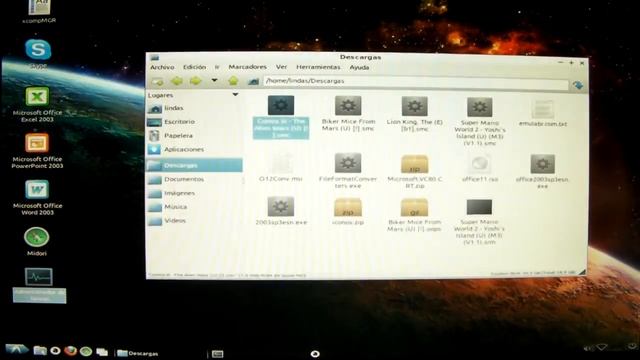Select the office2003sp3esn.exe file
The image size is (640, 360).
pyautogui.click(x=542, y=172)
